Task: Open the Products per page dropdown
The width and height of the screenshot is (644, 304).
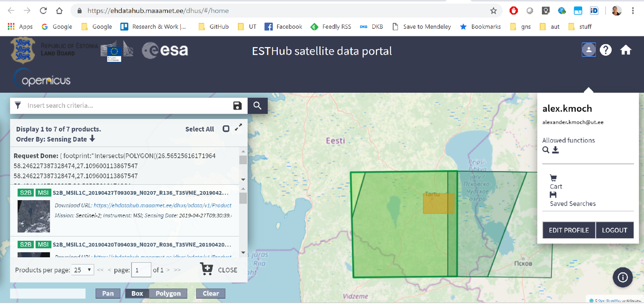Action: click(83, 270)
